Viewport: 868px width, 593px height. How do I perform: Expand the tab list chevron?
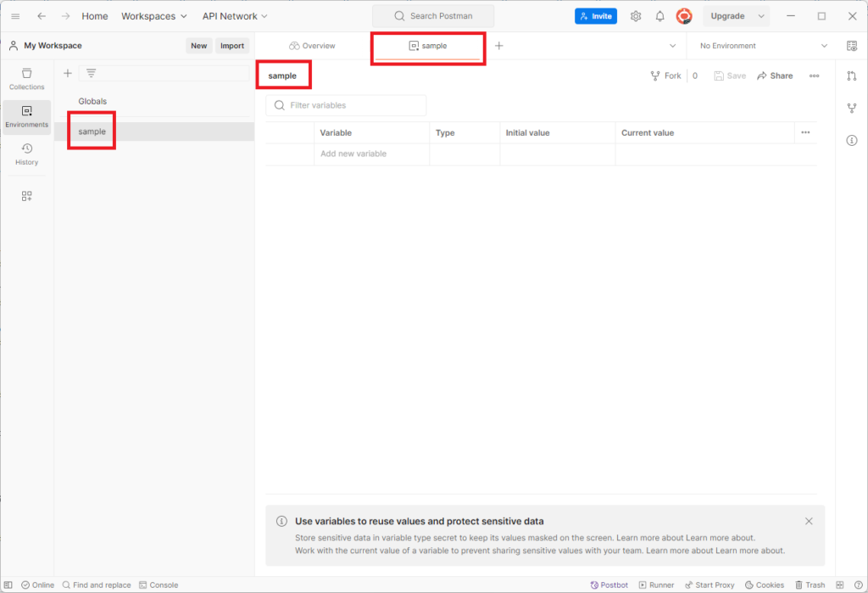(672, 46)
